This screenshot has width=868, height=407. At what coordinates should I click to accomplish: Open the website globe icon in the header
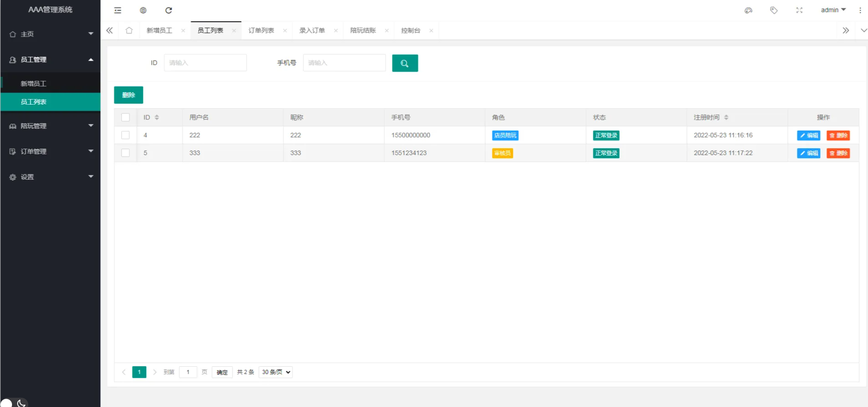[143, 10]
